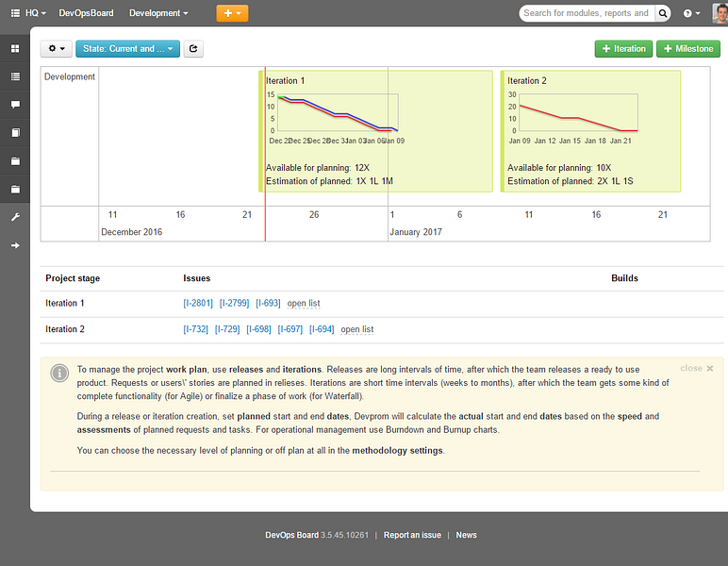Open the Development project dropdown
This screenshot has height=566, width=728.
pos(158,13)
